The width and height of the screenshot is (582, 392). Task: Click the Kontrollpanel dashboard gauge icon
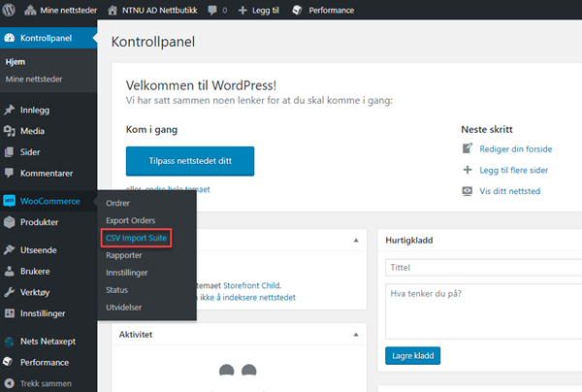click(x=10, y=38)
